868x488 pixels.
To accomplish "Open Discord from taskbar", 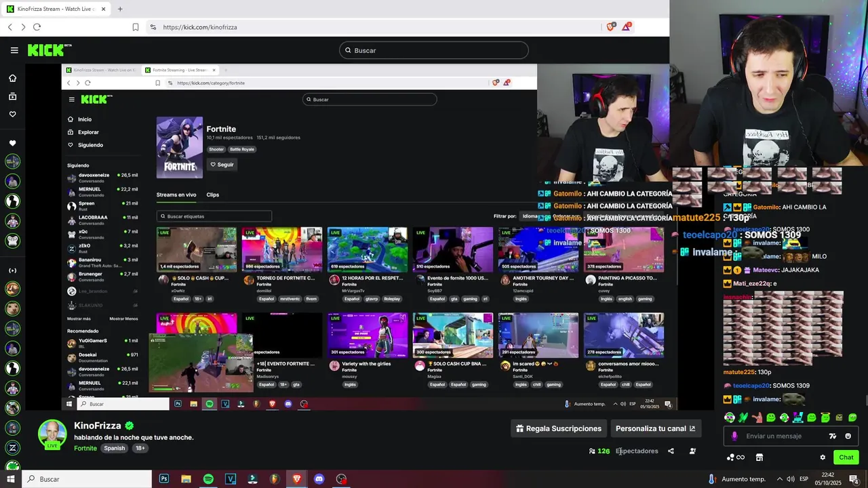I will pyautogui.click(x=319, y=479).
